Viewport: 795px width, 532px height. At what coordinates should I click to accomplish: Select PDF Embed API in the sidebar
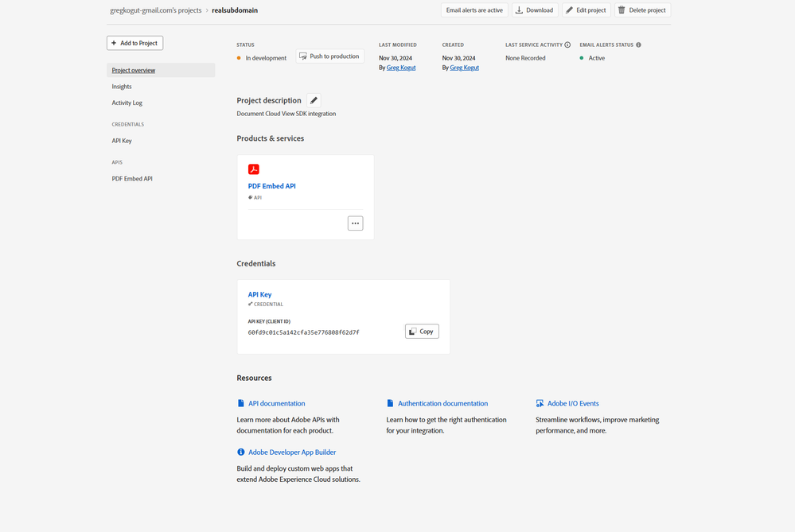coord(132,179)
